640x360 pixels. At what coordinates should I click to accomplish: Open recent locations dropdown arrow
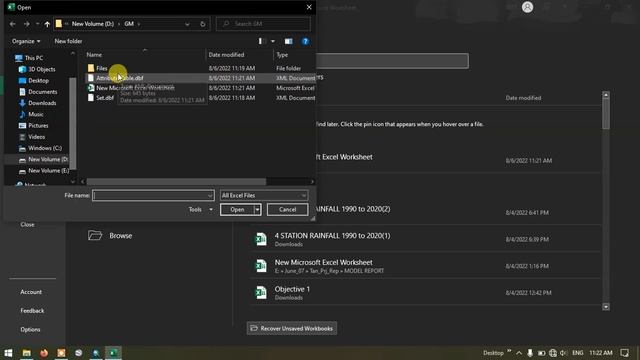click(x=38, y=24)
